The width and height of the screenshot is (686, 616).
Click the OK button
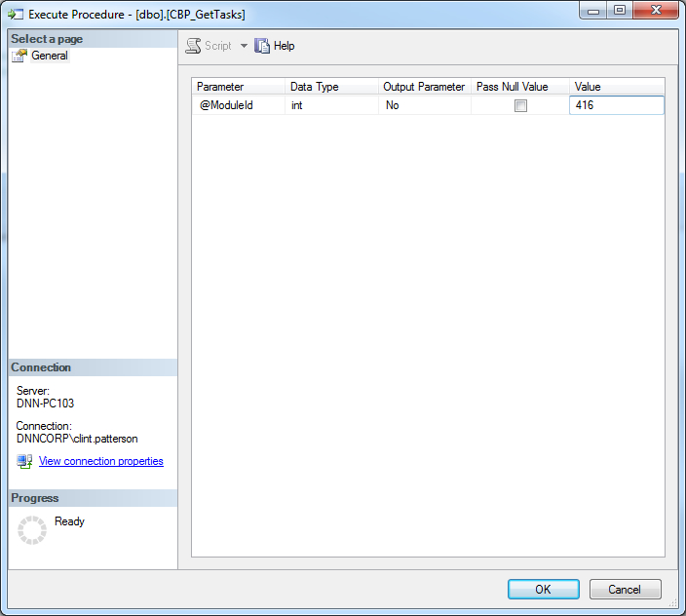(x=544, y=590)
